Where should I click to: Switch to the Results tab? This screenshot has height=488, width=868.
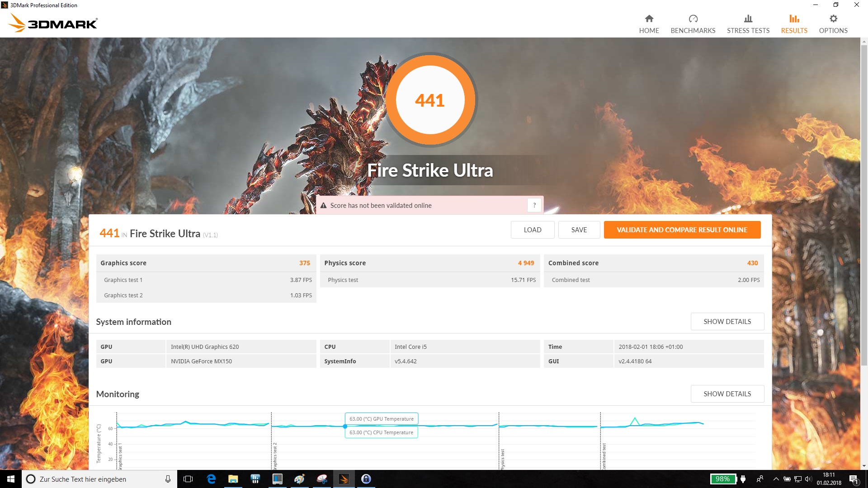(x=794, y=24)
